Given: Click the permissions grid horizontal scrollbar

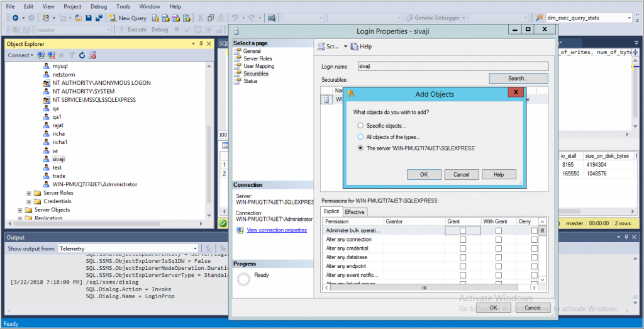Looking at the screenshot, I should pos(430,288).
